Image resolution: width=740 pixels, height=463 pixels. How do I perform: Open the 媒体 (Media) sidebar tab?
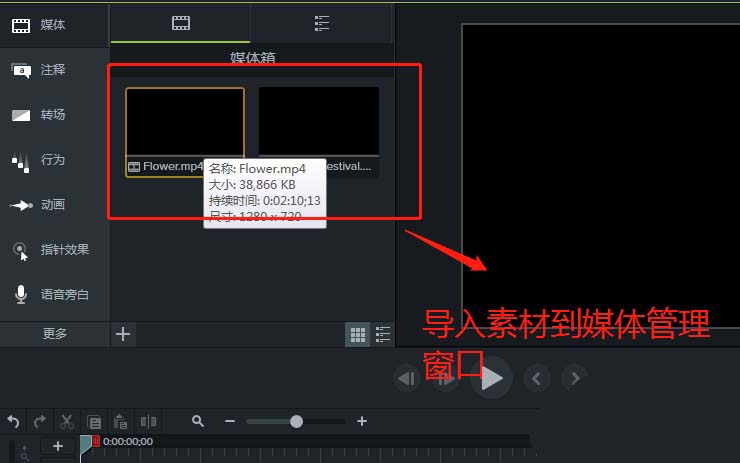pos(54,25)
